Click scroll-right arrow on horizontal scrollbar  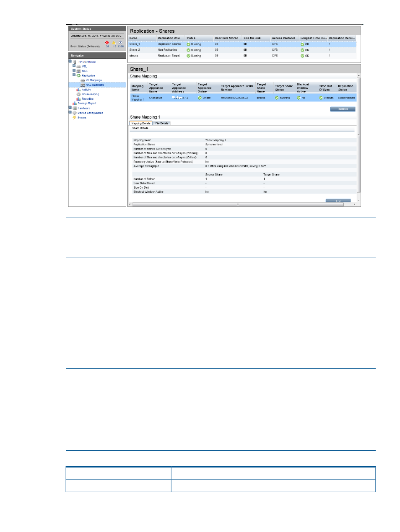[x=355, y=204]
